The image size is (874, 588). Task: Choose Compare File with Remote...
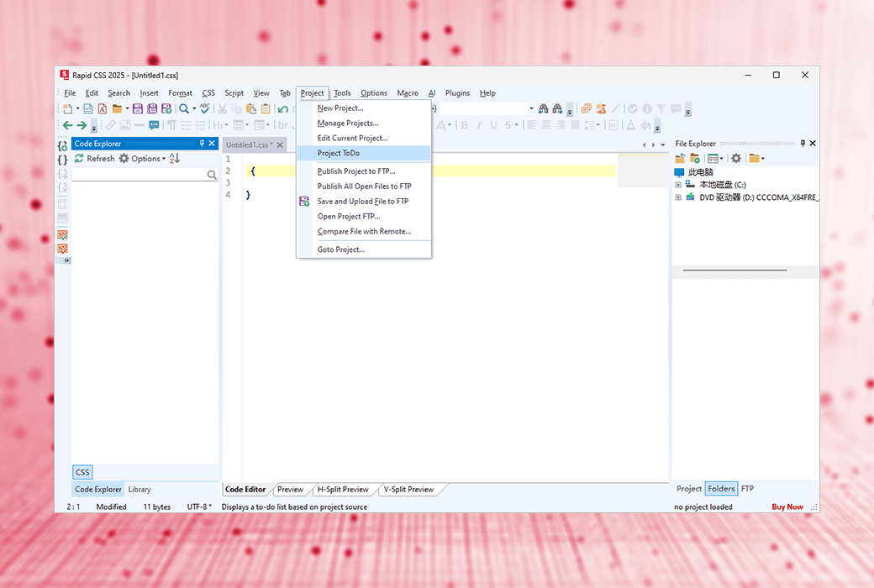(363, 231)
